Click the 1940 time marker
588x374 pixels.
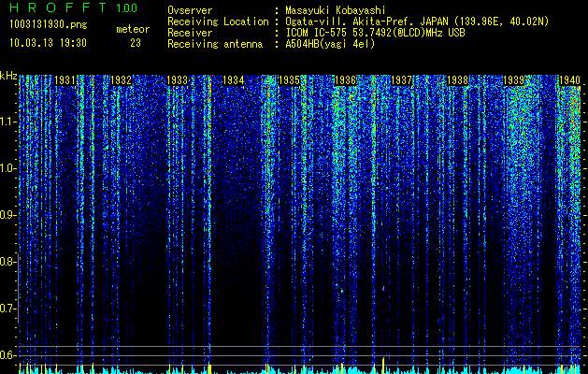click(x=569, y=80)
